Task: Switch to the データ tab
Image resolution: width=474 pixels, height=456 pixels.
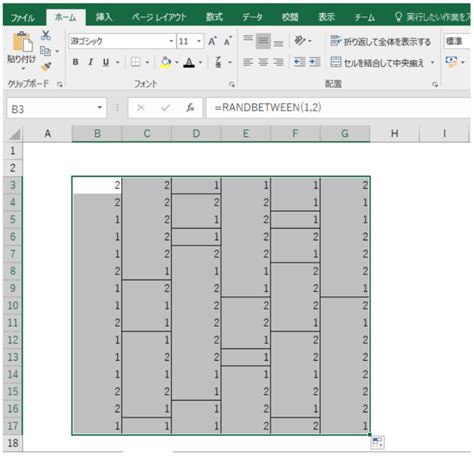Action: click(x=252, y=17)
